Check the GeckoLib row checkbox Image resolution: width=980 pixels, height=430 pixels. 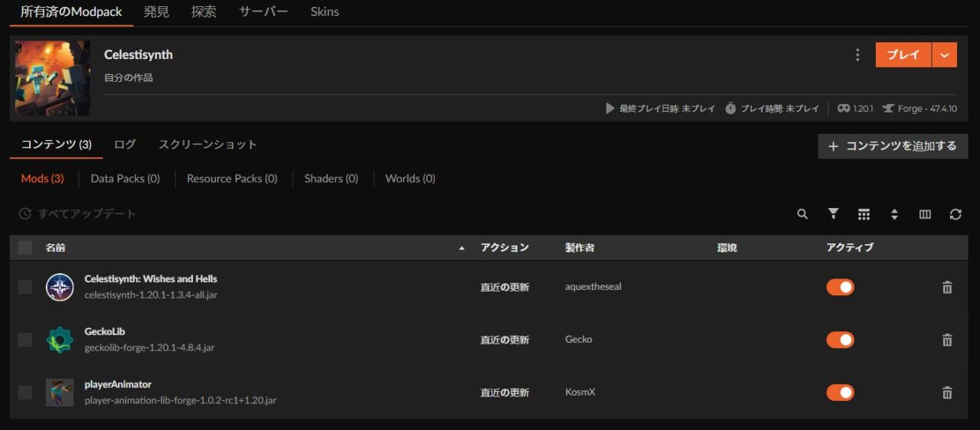point(25,340)
